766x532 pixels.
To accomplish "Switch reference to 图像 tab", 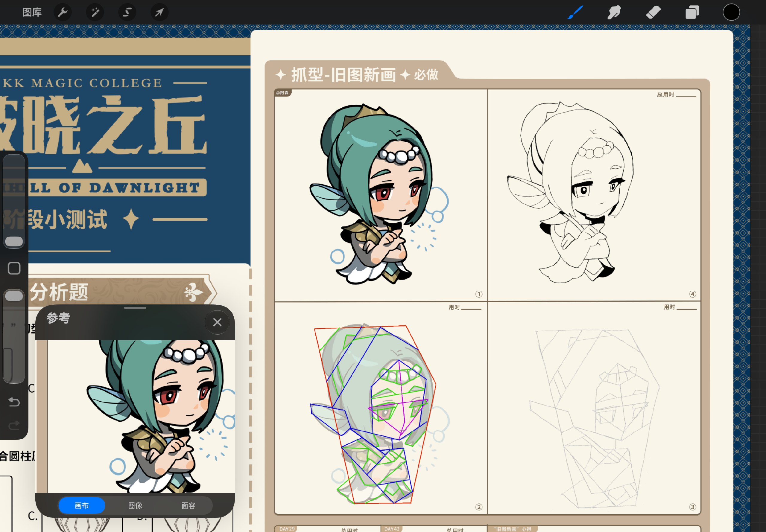I will tap(135, 506).
